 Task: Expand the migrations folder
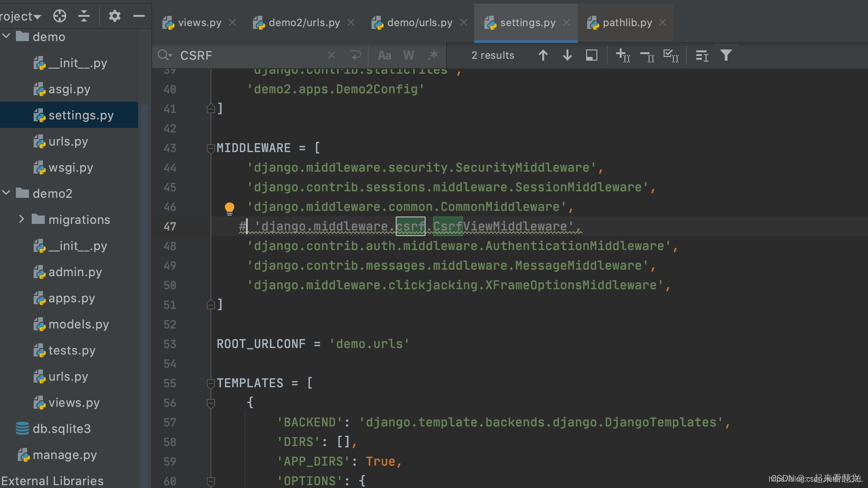(21, 219)
